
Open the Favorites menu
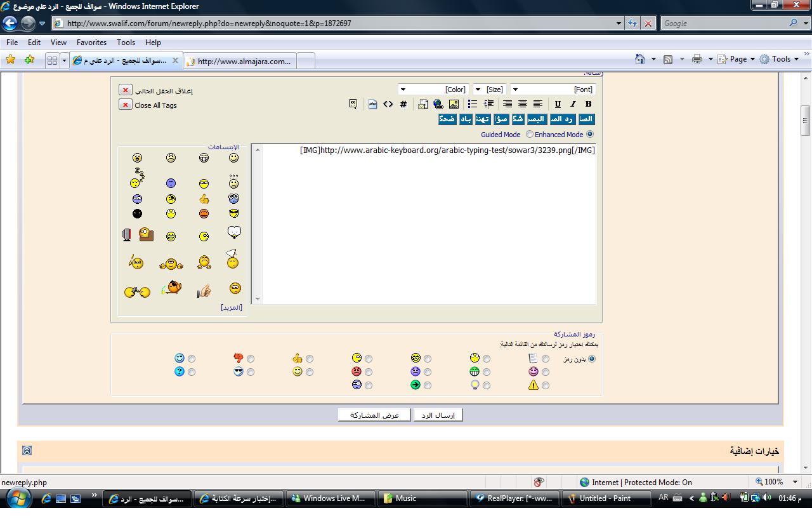pos(91,43)
